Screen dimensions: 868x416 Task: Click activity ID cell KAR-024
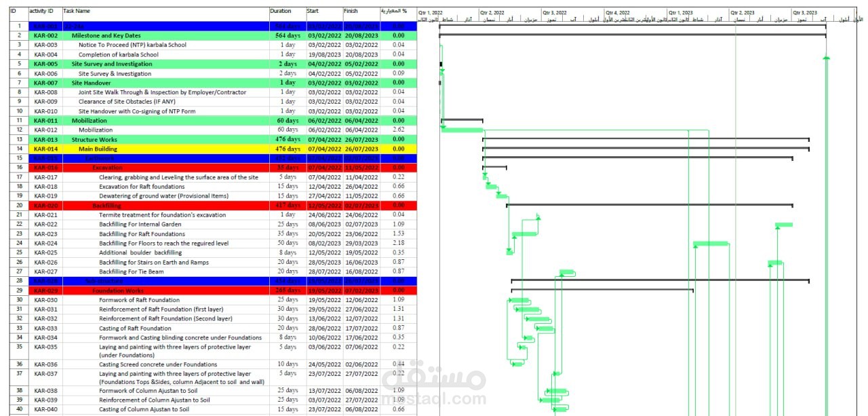(45, 243)
